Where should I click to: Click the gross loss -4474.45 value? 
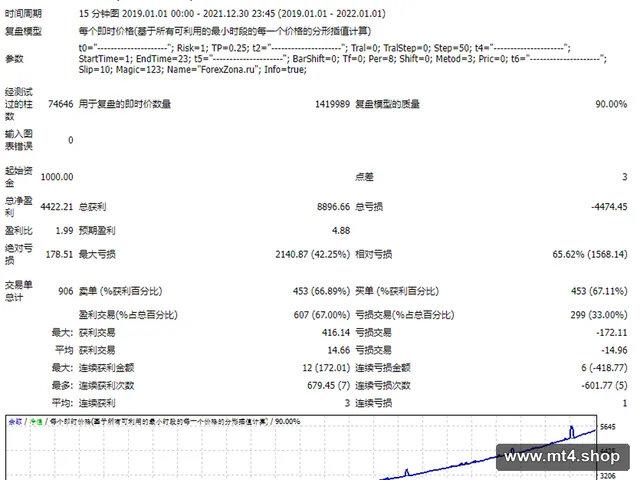pos(609,207)
